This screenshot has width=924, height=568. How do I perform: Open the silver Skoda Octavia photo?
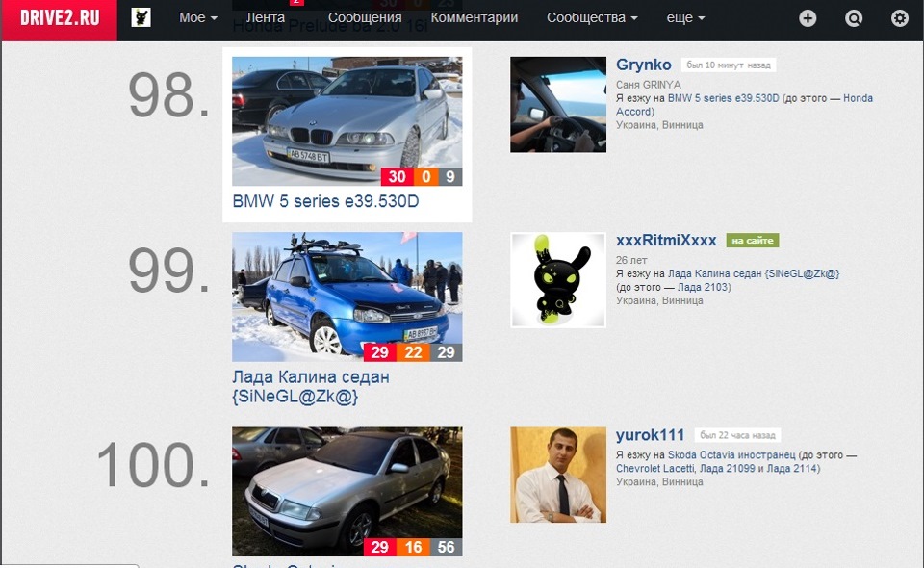coord(347,491)
